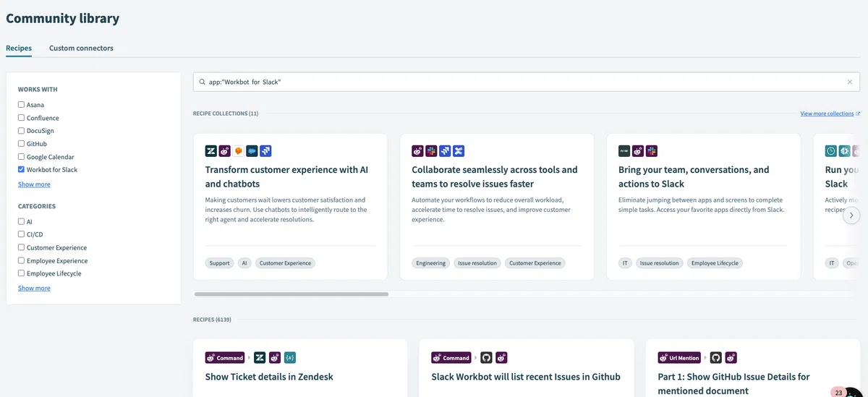Enable CI/CD category filter
The width and height of the screenshot is (868, 397).
click(21, 234)
